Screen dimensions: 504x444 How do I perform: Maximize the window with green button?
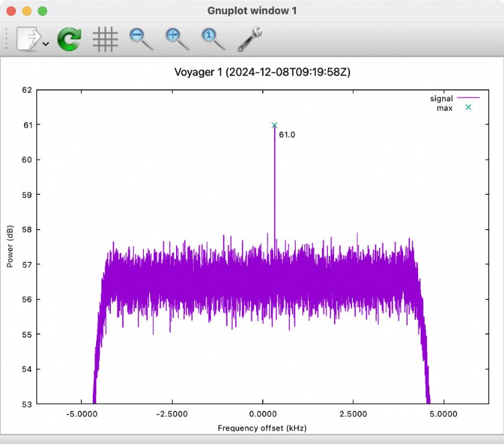tap(42, 11)
